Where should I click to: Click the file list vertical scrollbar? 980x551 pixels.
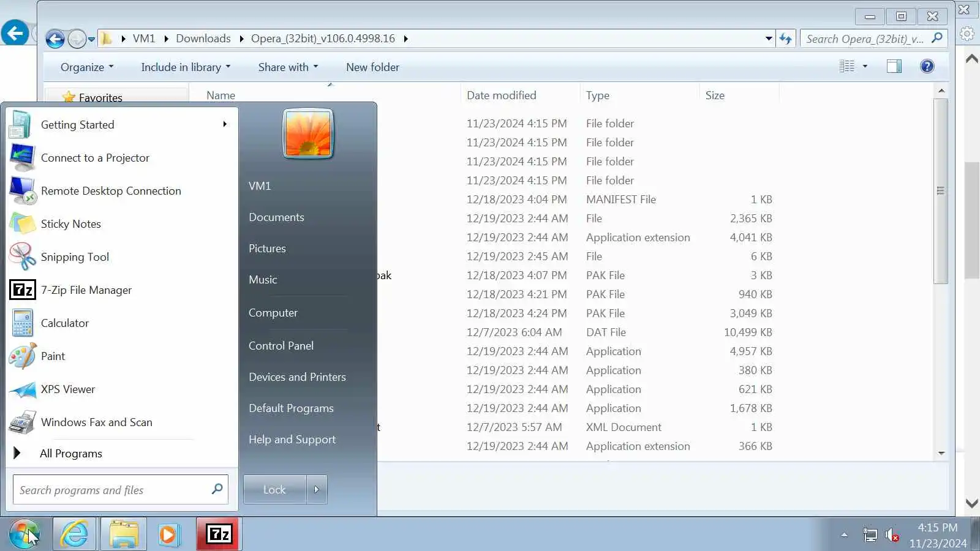(941, 191)
